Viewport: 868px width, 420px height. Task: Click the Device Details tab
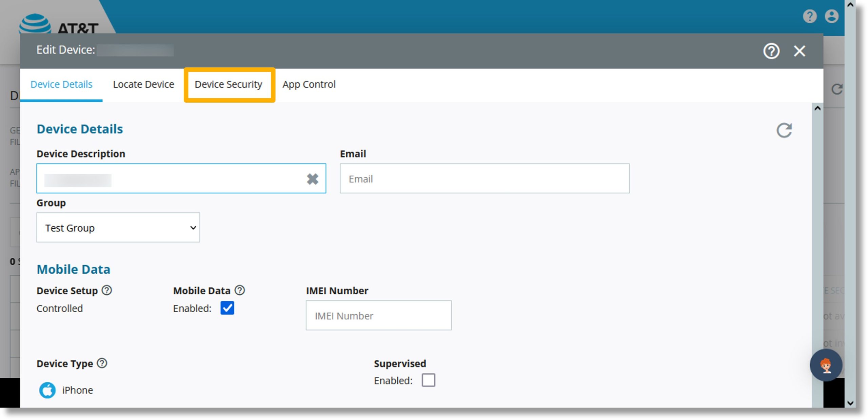click(x=61, y=84)
